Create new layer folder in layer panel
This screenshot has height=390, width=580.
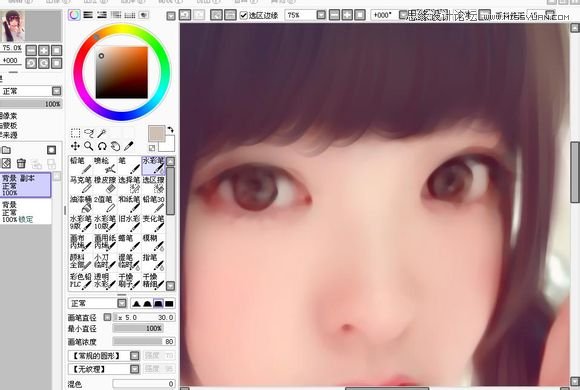[6, 150]
